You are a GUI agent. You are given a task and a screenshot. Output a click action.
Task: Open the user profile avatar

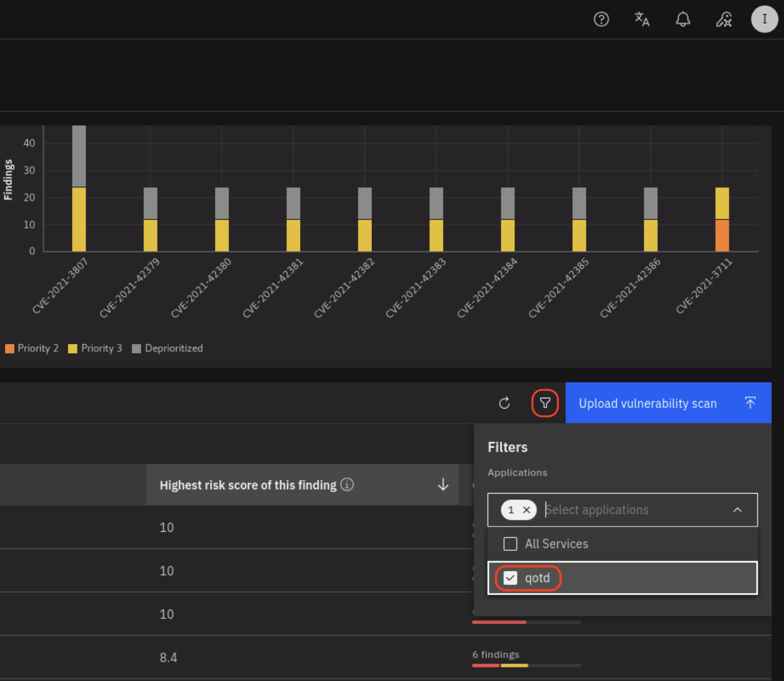(x=764, y=19)
